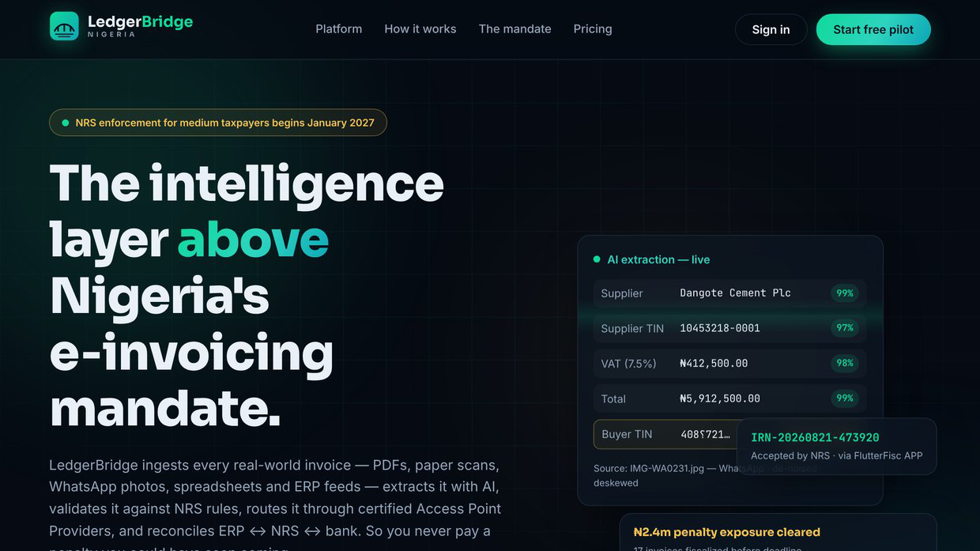This screenshot has height=551, width=980.
Task: Select the 'AI extraction — live' heading
Action: click(658, 259)
